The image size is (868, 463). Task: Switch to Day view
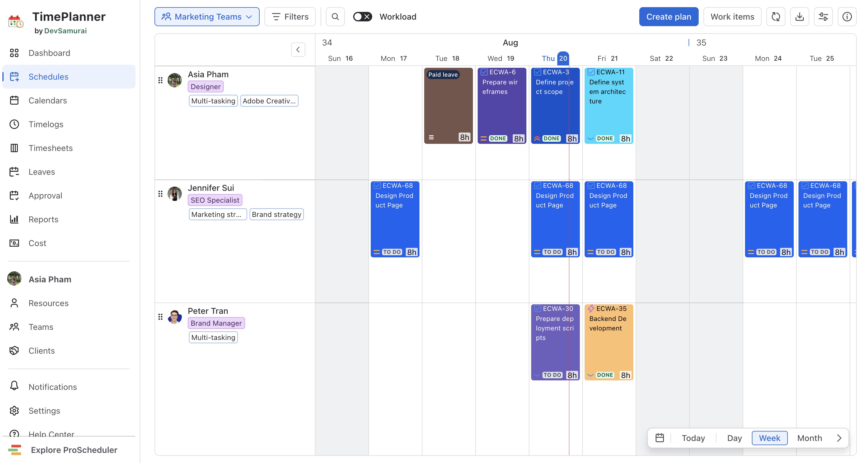pyautogui.click(x=734, y=438)
